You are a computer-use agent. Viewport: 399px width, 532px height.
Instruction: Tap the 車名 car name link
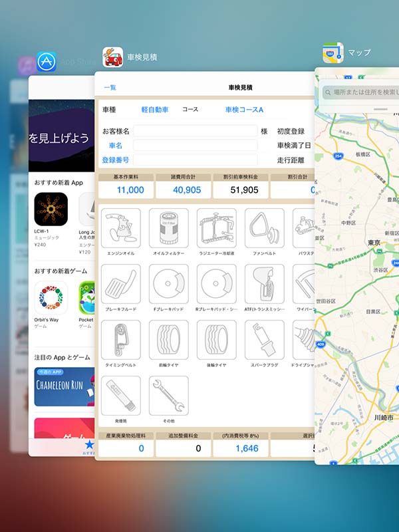click(x=116, y=146)
